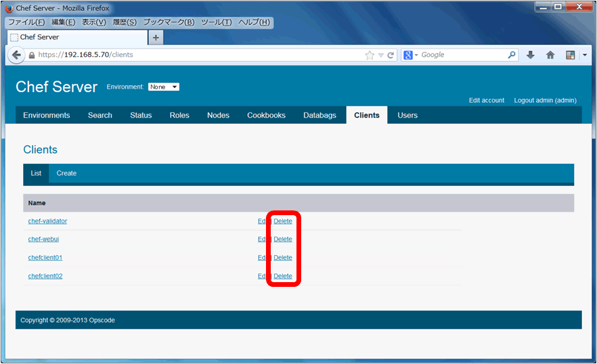This screenshot has width=597, height=364.
Task: Click the padlock site identity icon
Action: coord(32,55)
